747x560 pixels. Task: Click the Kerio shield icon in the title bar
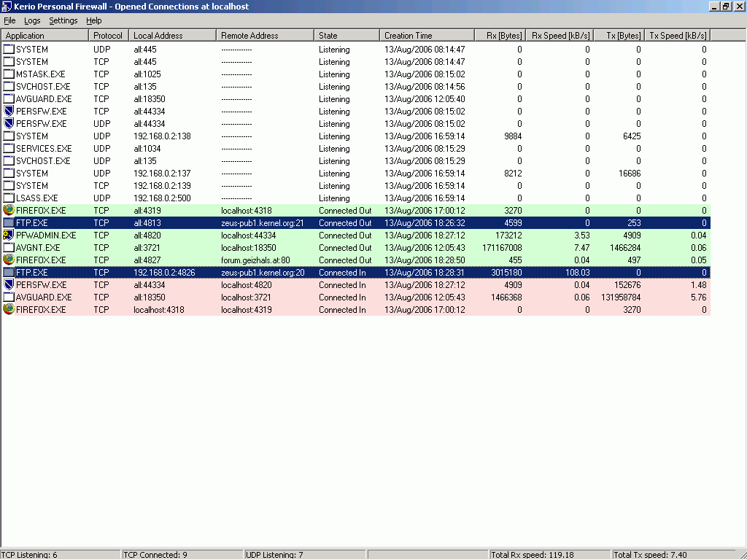(x=7, y=6)
